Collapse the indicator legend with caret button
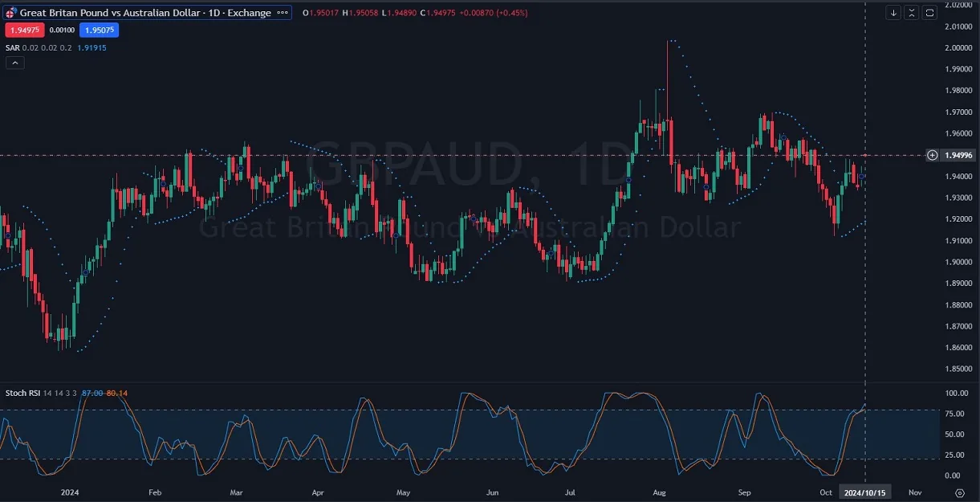980x502 pixels. pos(14,63)
